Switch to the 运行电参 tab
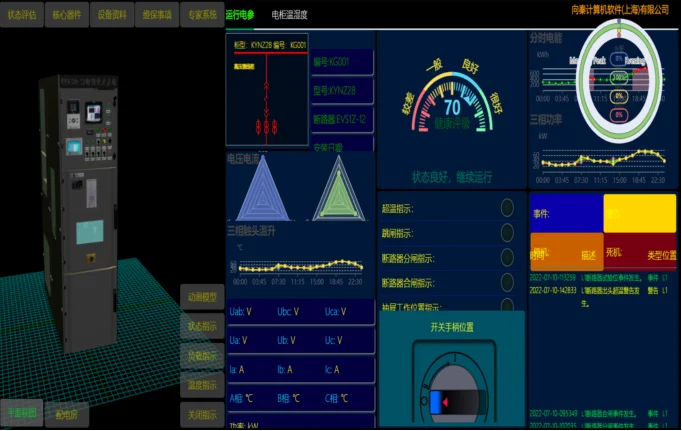The width and height of the screenshot is (682, 431). tap(240, 15)
